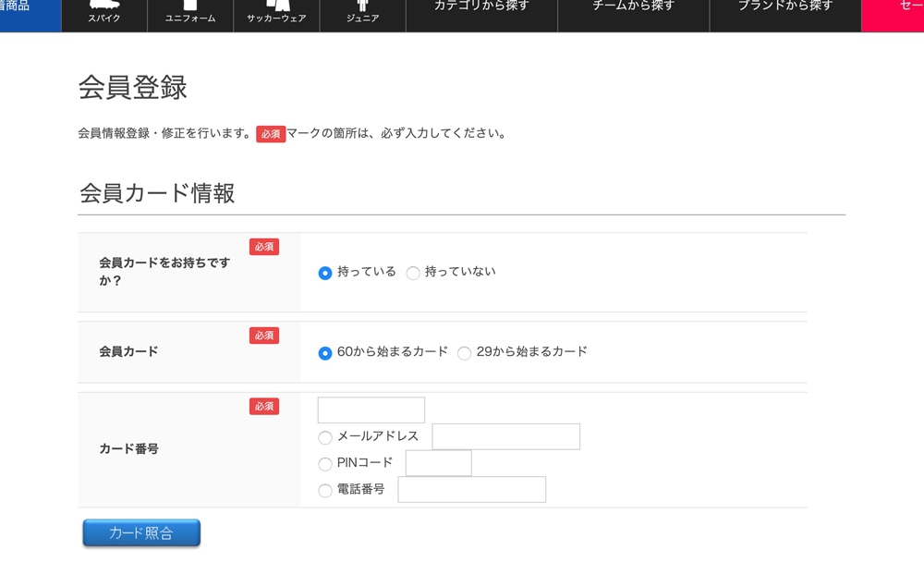Screen dimensions: 924x587
Task: Select the メールアドレス radio button
Action: click(x=325, y=437)
